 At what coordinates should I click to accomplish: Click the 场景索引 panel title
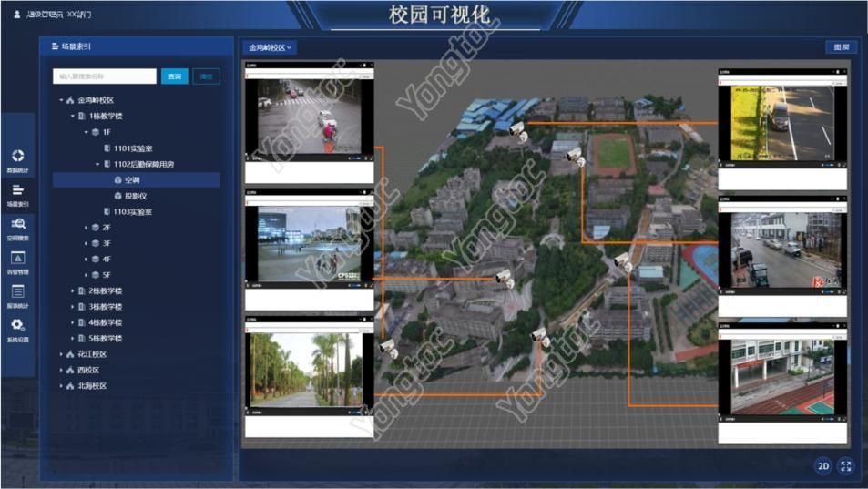(77, 46)
